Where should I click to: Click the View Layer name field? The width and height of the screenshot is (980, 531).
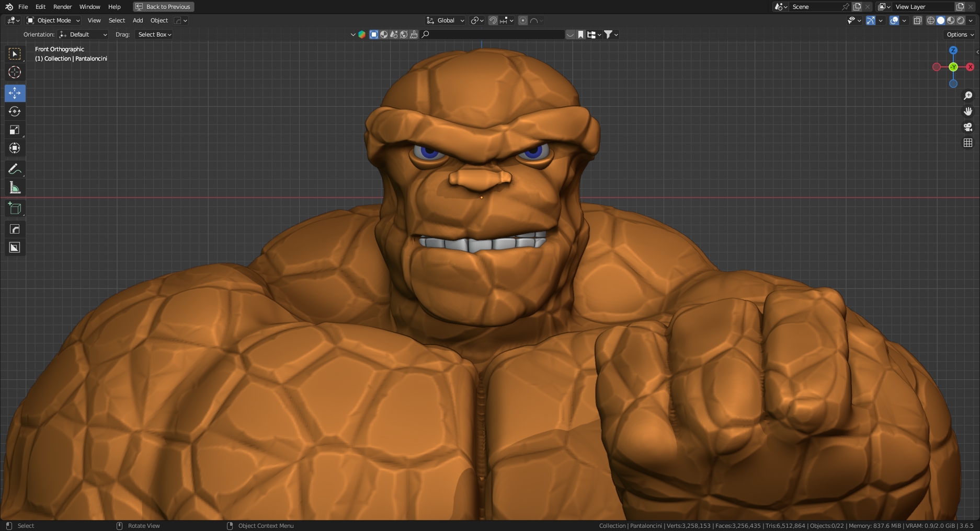point(924,7)
